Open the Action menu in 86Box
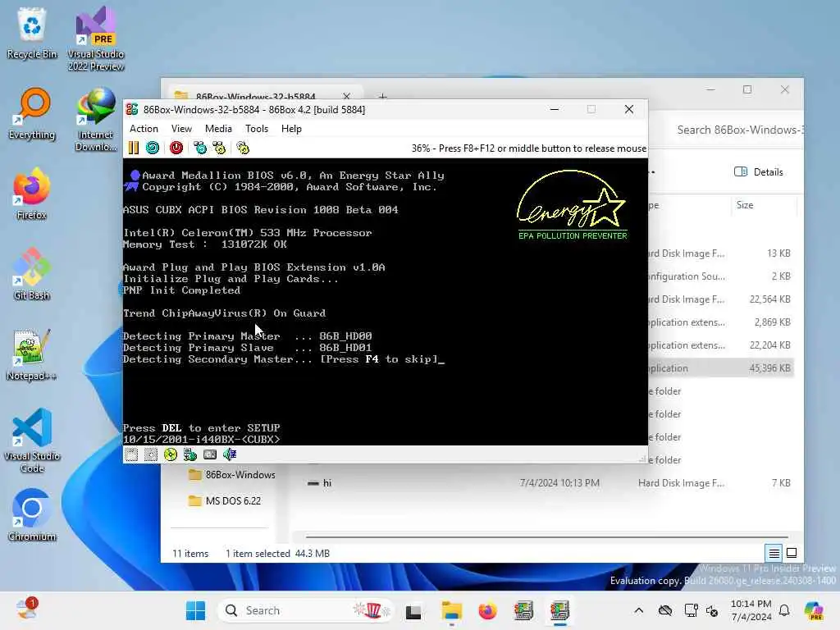The height and width of the screenshot is (630, 840). [x=144, y=129]
